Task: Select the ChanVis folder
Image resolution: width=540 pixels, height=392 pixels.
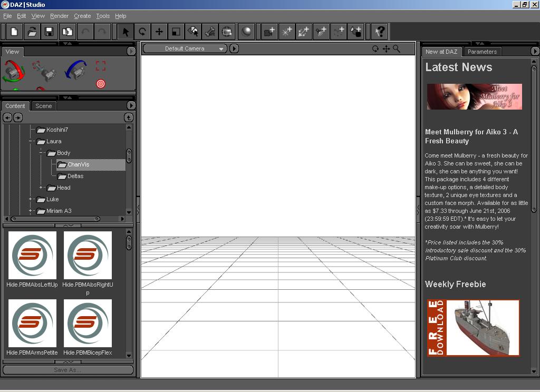Action: (x=91, y=164)
